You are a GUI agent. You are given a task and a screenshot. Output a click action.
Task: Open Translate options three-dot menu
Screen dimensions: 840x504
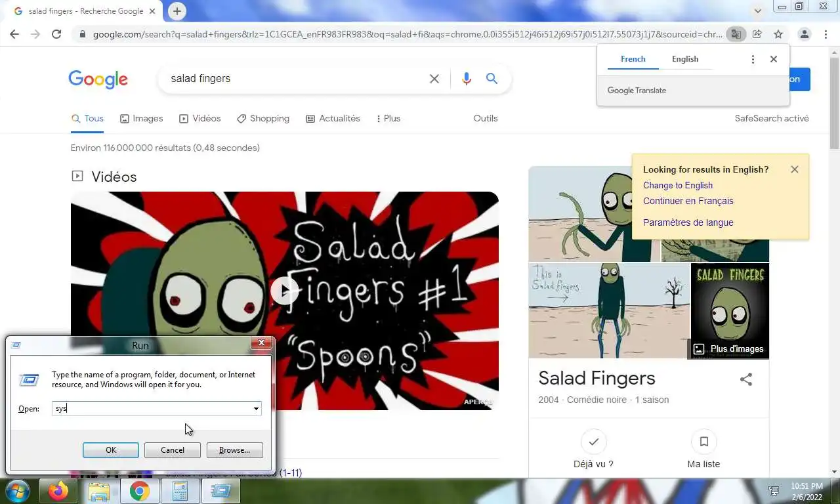pos(753,59)
